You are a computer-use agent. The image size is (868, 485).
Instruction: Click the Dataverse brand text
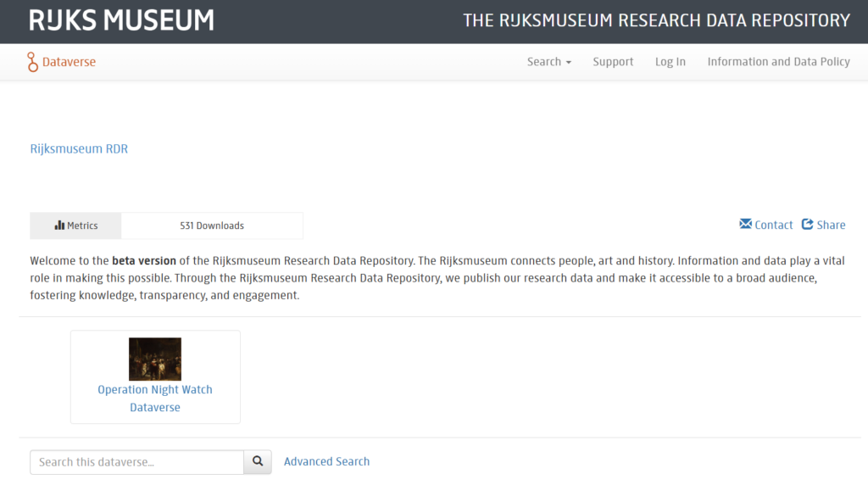pos(69,61)
